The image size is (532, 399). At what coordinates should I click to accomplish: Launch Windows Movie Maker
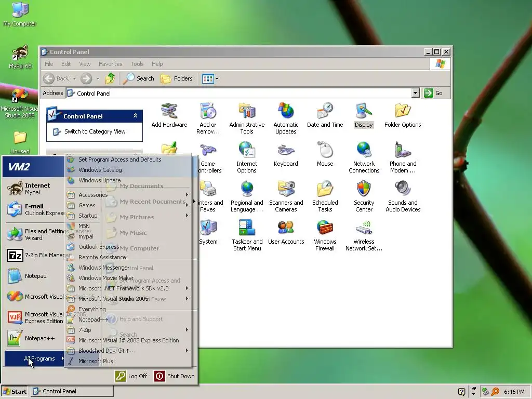pos(128,278)
